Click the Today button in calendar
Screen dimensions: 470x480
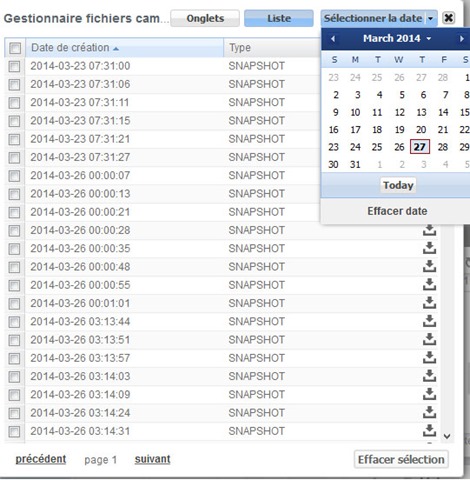tap(398, 185)
